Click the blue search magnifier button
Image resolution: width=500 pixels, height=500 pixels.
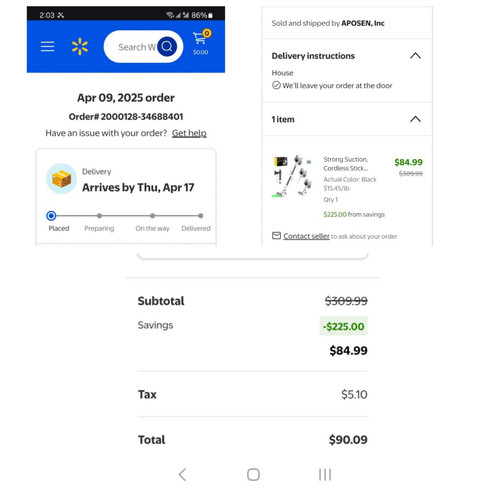click(167, 46)
